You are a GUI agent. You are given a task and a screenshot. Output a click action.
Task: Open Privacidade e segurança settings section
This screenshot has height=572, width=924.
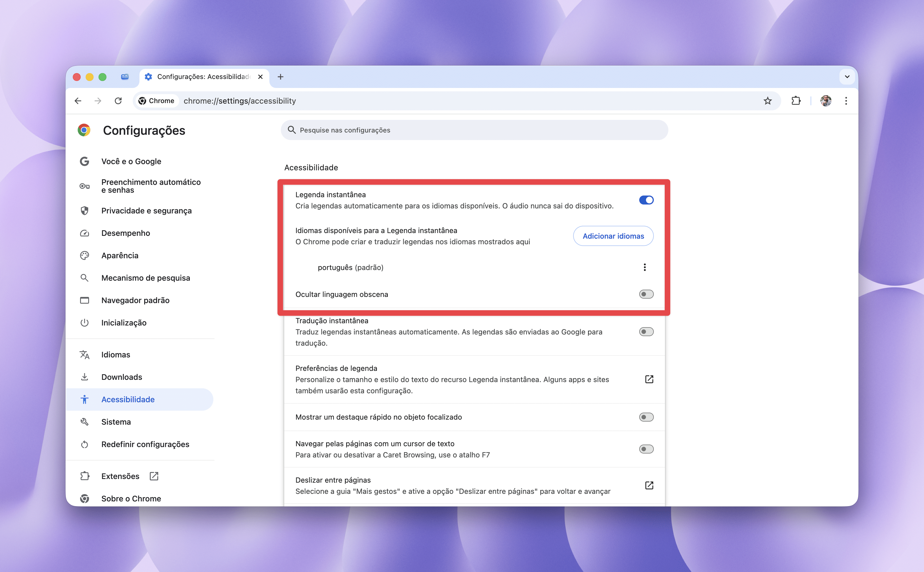146,211
